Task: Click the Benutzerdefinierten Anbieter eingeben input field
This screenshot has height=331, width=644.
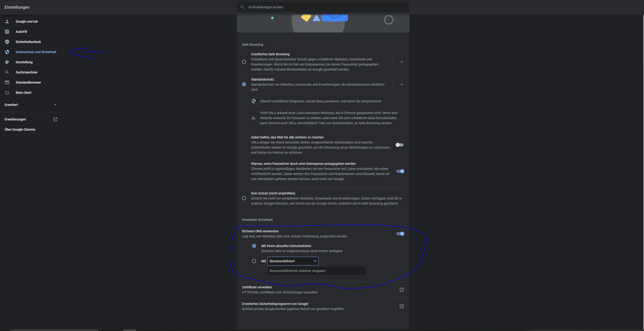Action: click(x=316, y=271)
